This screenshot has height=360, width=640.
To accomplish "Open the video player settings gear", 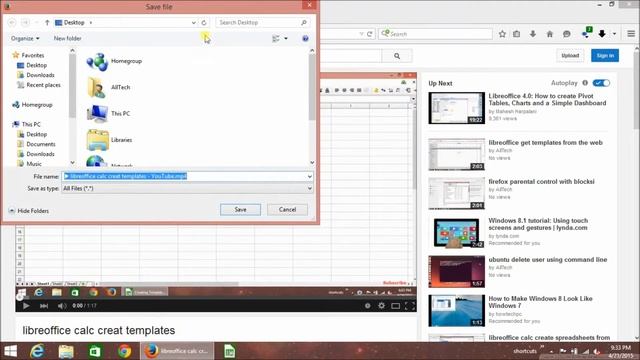I will tap(381, 305).
